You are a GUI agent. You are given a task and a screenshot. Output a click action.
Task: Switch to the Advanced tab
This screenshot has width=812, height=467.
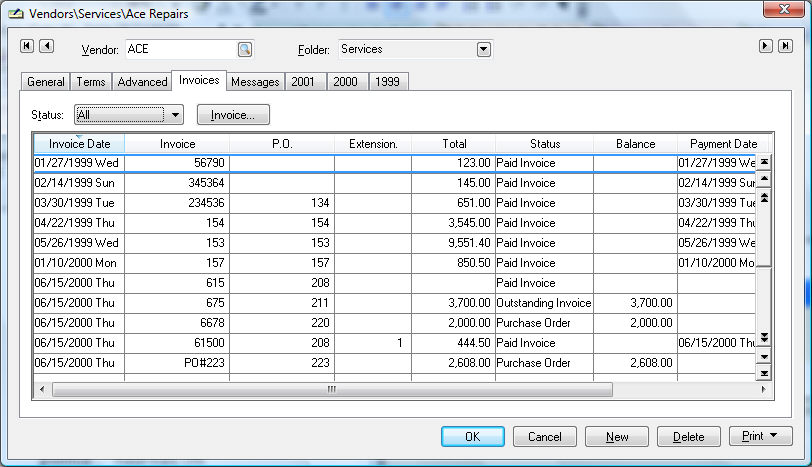point(142,82)
